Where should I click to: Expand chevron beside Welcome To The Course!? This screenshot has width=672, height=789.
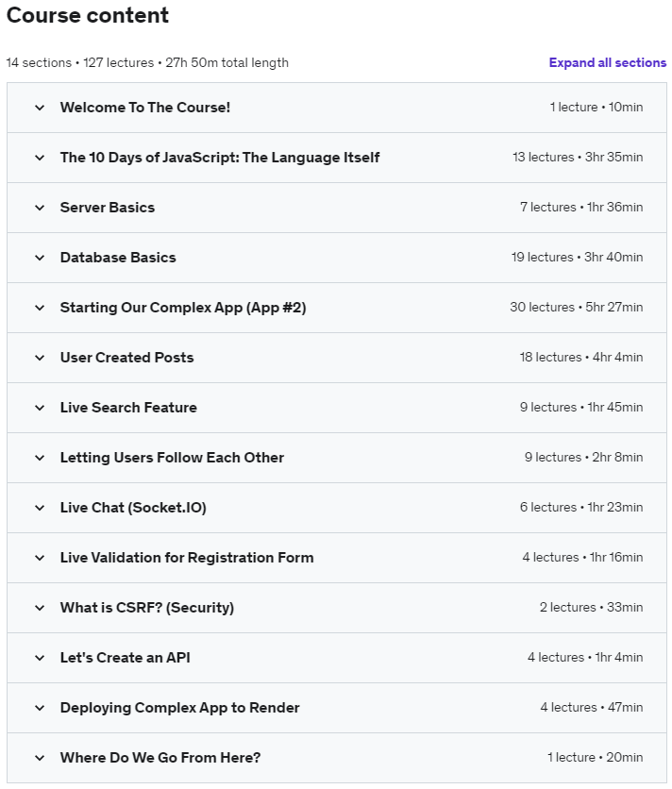tap(40, 108)
